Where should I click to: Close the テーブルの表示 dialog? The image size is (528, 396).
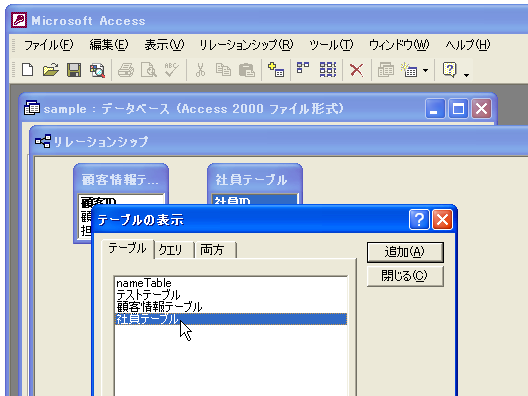442,220
